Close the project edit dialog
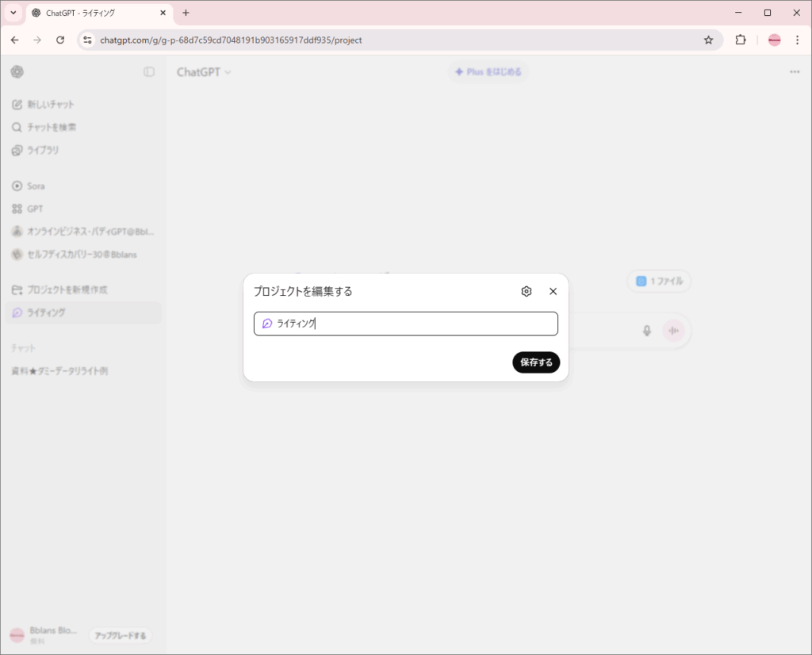 tap(553, 291)
